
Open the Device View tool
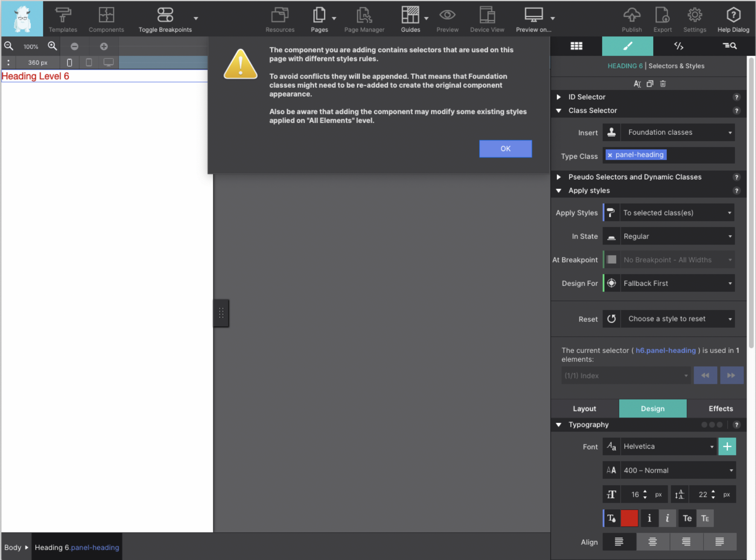coord(487,19)
